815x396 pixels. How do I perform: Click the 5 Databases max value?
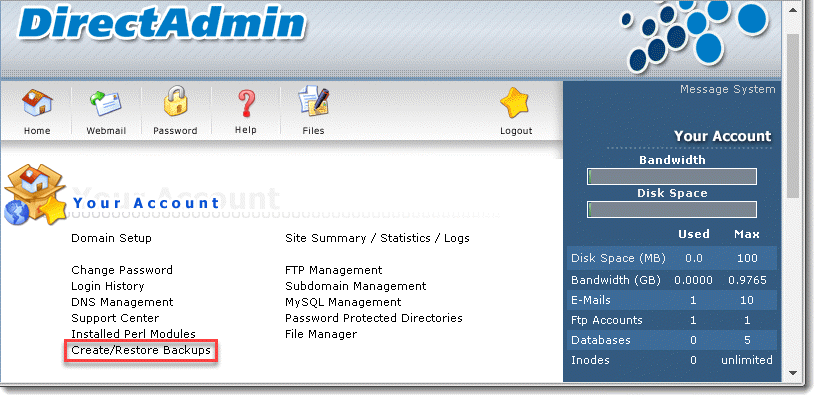(x=747, y=340)
